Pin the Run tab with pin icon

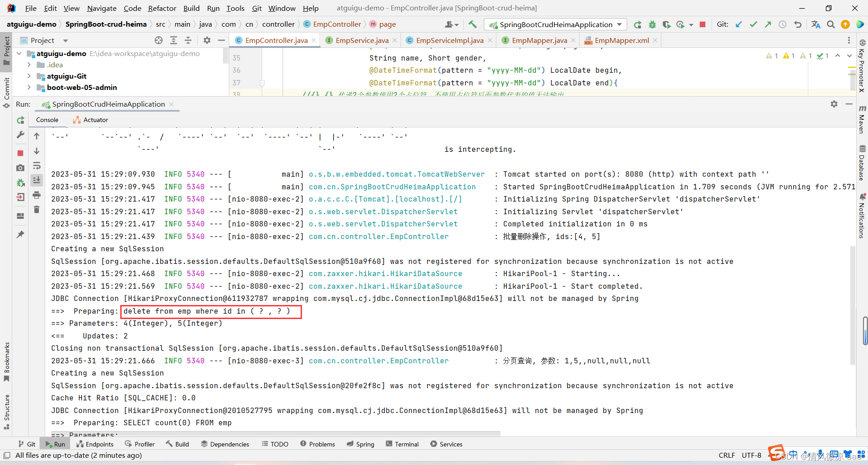[x=20, y=234]
